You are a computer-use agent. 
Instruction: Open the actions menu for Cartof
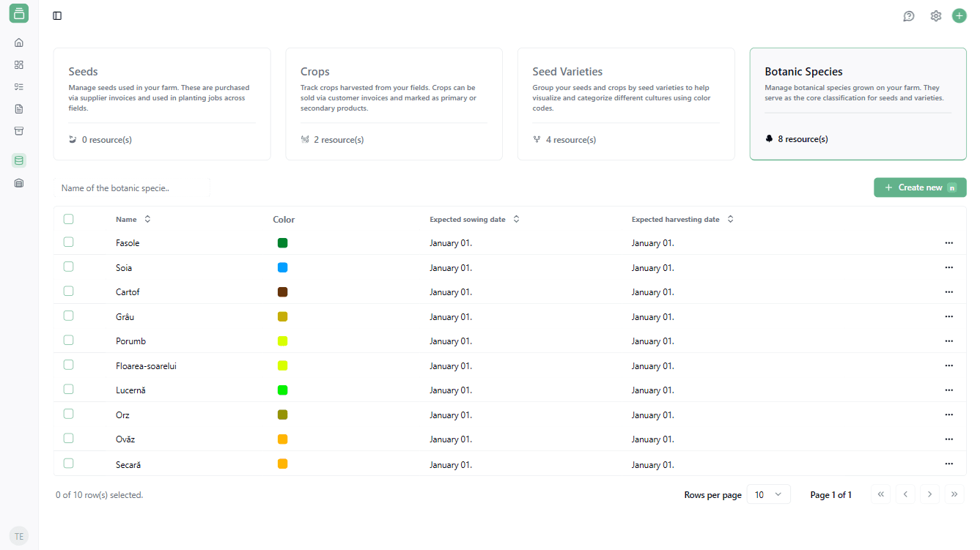click(x=948, y=291)
